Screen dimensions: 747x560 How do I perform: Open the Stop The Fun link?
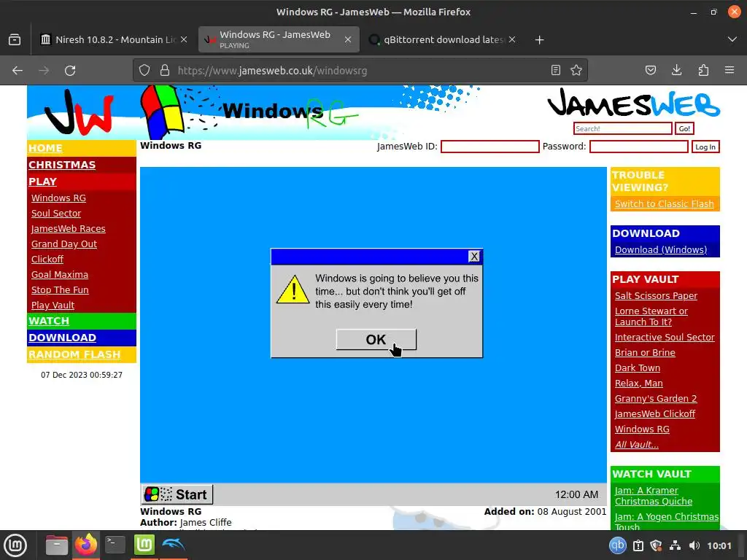pos(60,289)
